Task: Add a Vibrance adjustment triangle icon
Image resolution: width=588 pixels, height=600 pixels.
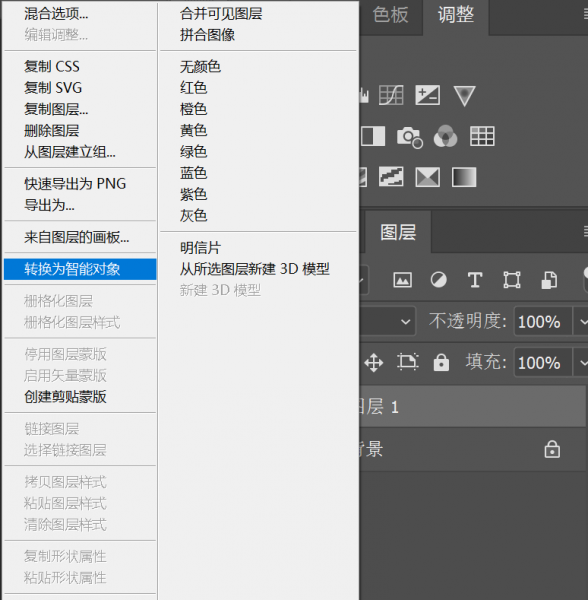Action: 464,96
